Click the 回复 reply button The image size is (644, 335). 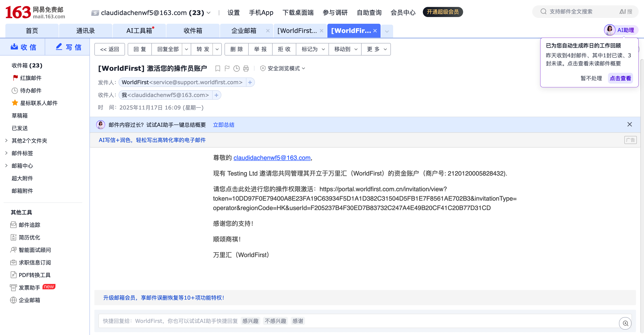click(140, 49)
